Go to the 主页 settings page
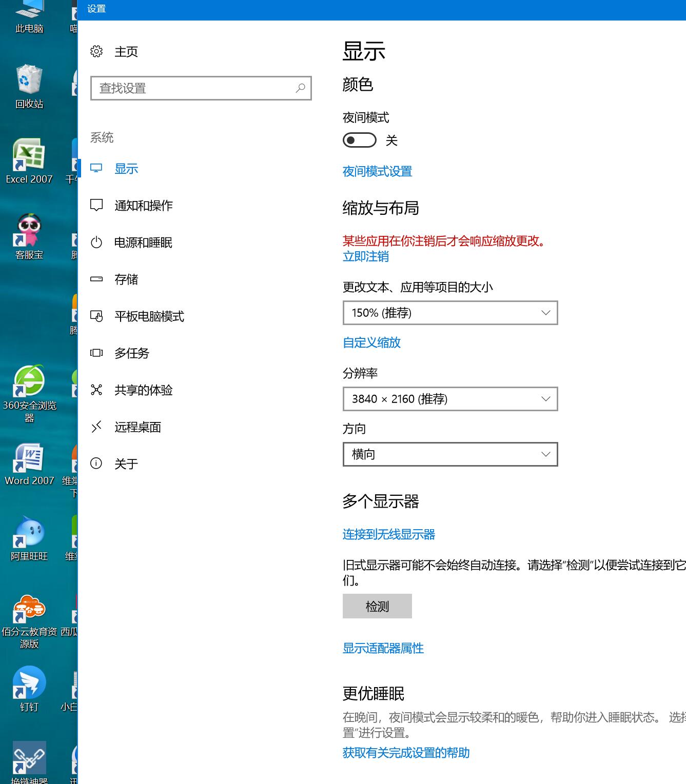This screenshot has width=686, height=784. click(126, 51)
